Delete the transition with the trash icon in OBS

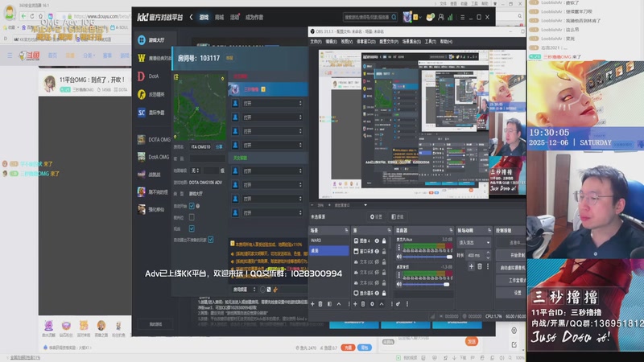click(479, 266)
